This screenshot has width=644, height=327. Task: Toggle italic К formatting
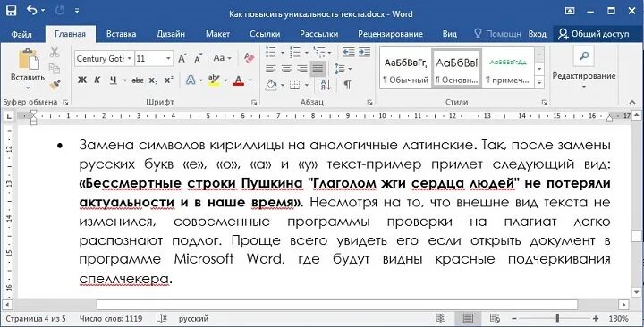(97, 80)
